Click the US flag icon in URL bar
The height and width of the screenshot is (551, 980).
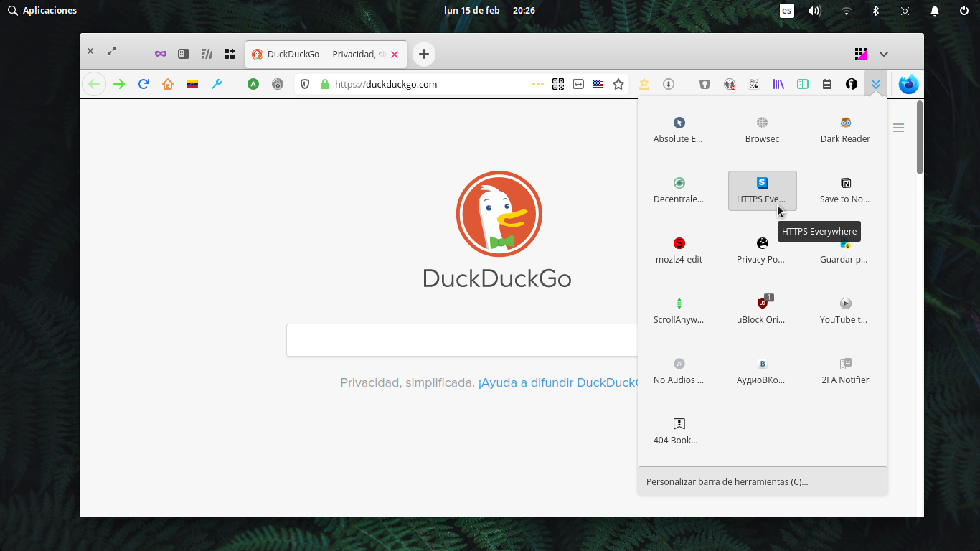[x=598, y=84]
